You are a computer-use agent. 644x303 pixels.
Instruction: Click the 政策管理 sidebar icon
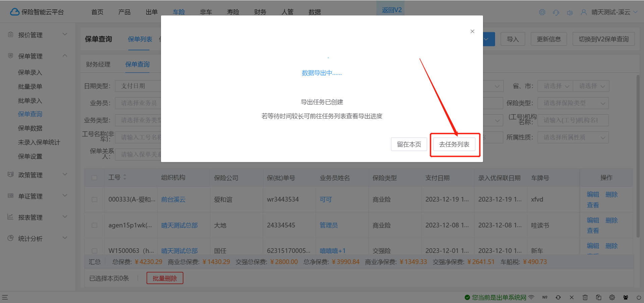(10, 175)
